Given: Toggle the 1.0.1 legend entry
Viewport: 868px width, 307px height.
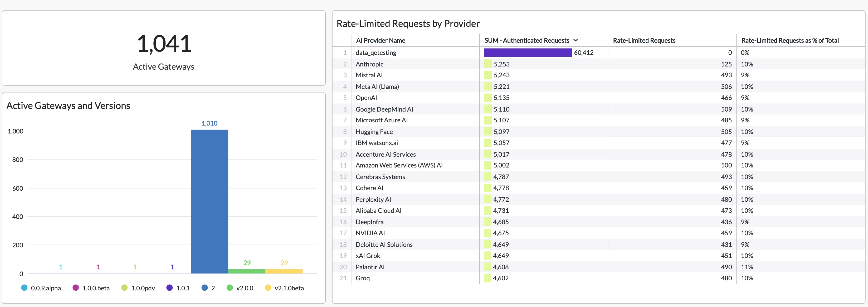Looking at the screenshot, I should pos(183,288).
